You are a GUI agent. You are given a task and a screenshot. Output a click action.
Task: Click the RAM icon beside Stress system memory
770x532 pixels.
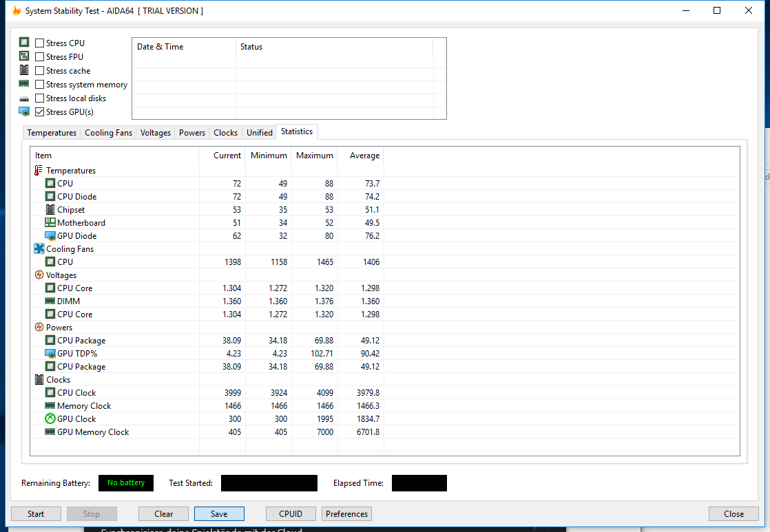pyautogui.click(x=24, y=83)
